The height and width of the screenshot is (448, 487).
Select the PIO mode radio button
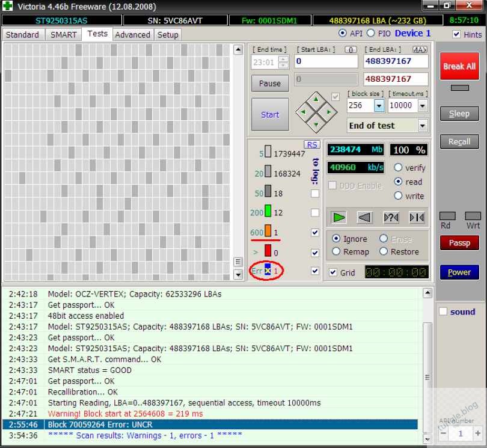point(370,33)
